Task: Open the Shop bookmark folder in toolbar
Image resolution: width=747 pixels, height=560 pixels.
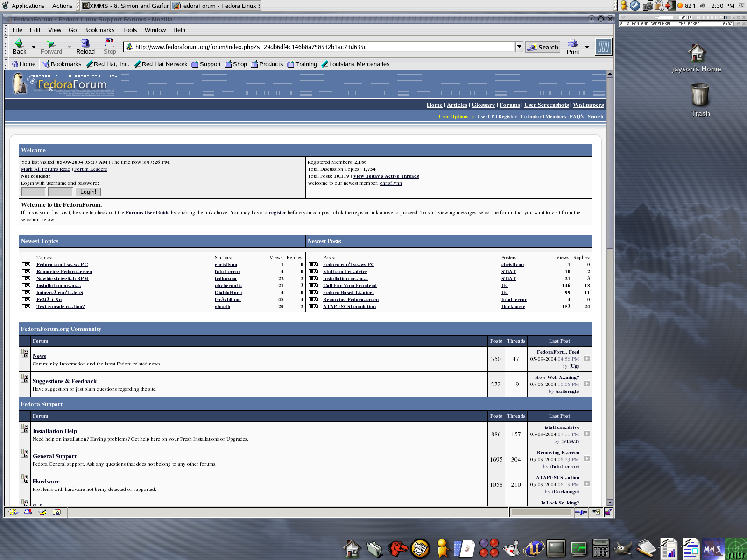Action: [x=236, y=64]
